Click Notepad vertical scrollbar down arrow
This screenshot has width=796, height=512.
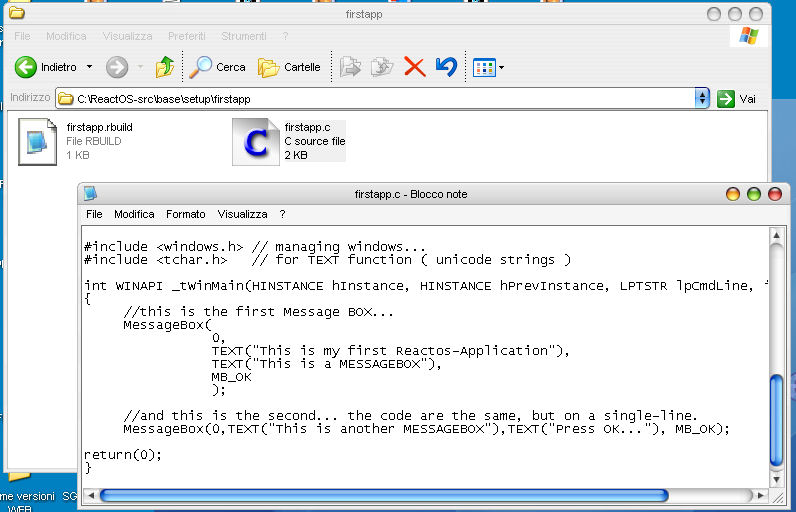[776, 479]
